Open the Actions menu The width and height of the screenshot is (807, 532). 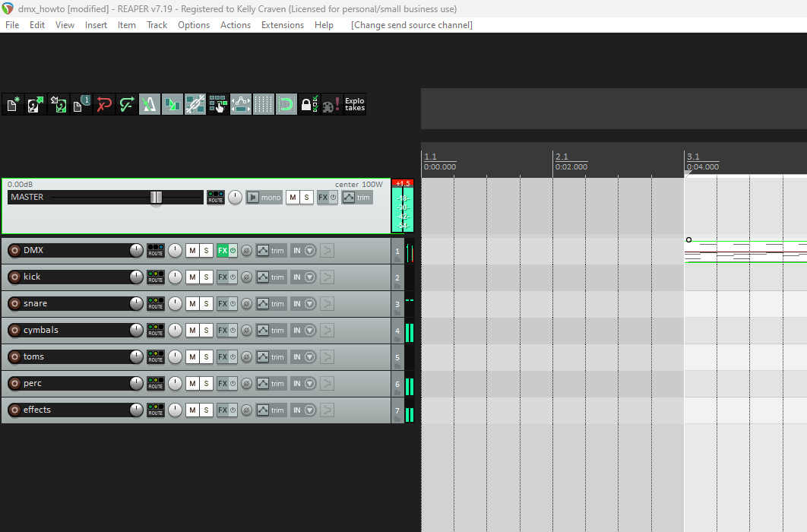(236, 24)
